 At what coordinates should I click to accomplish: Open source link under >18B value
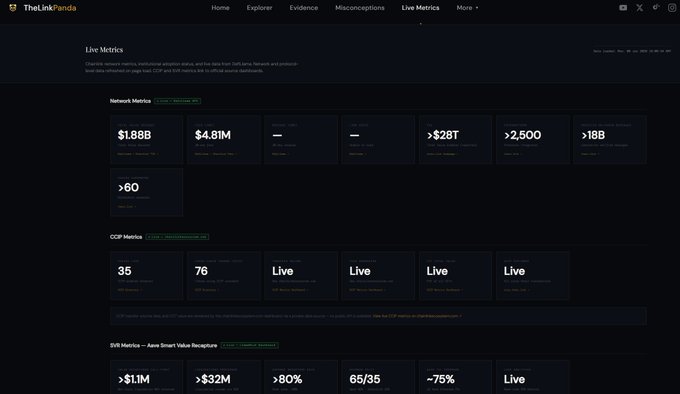(x=590, y=154)
